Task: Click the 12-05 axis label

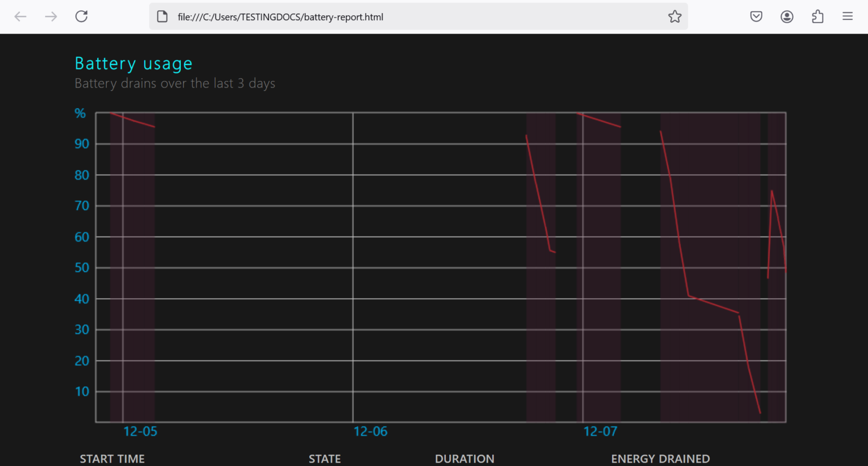Action: [x=140, y=431]
